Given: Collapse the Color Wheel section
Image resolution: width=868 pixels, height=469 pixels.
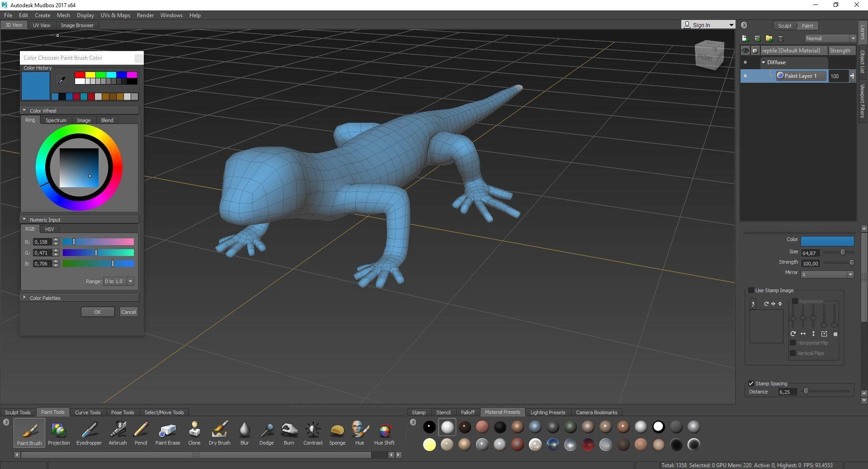Looking at the screenshot, I should point(24,110).
